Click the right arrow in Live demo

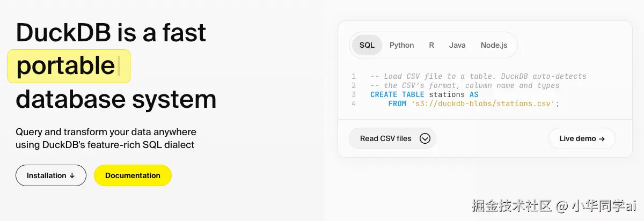(602, 138)
